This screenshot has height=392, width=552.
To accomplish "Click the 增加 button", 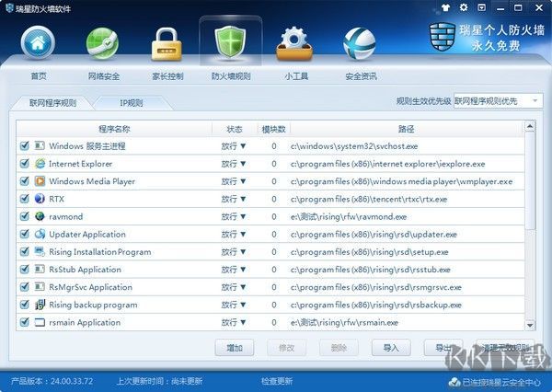I will click(235, 348).
